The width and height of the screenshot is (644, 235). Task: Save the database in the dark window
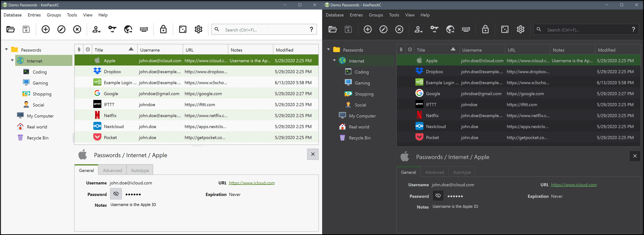pos(348,29)
